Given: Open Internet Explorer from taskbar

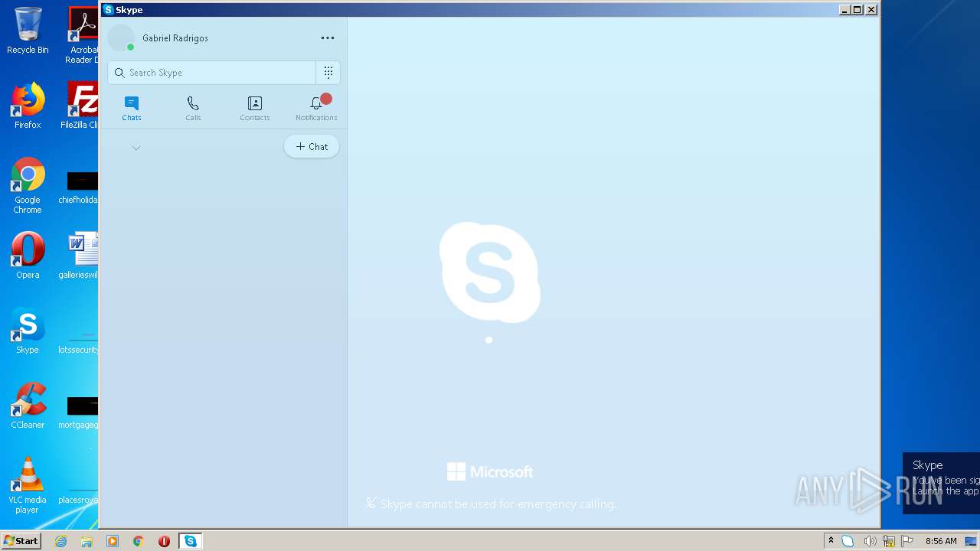Looking at the screenshot, I should click(x=61, y=541).
